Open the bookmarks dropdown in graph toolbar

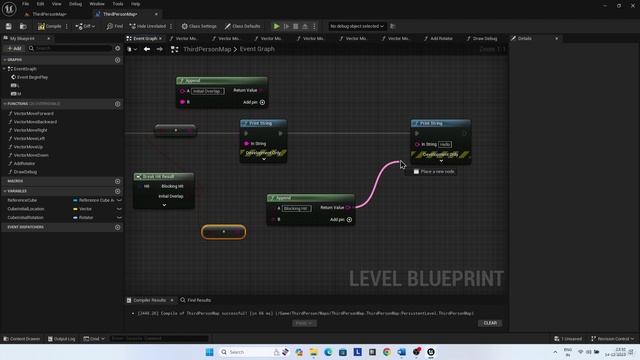[132, 49]
